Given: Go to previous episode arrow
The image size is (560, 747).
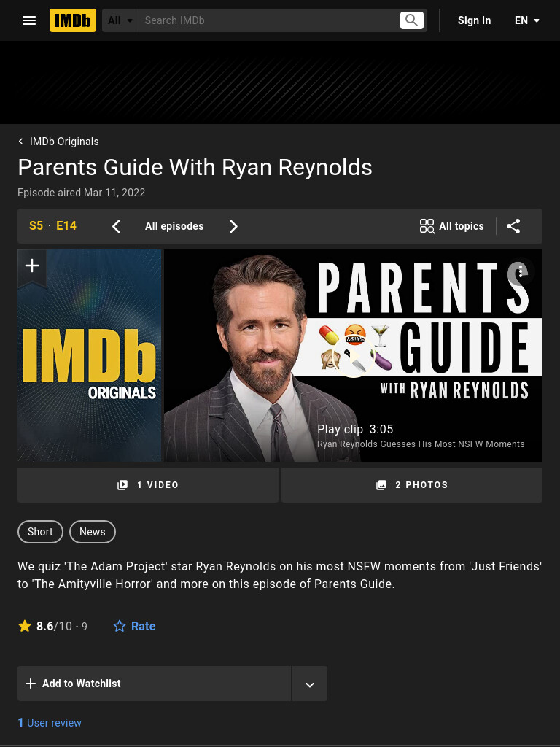Looking at the screenshot, I should click(116, 226).
